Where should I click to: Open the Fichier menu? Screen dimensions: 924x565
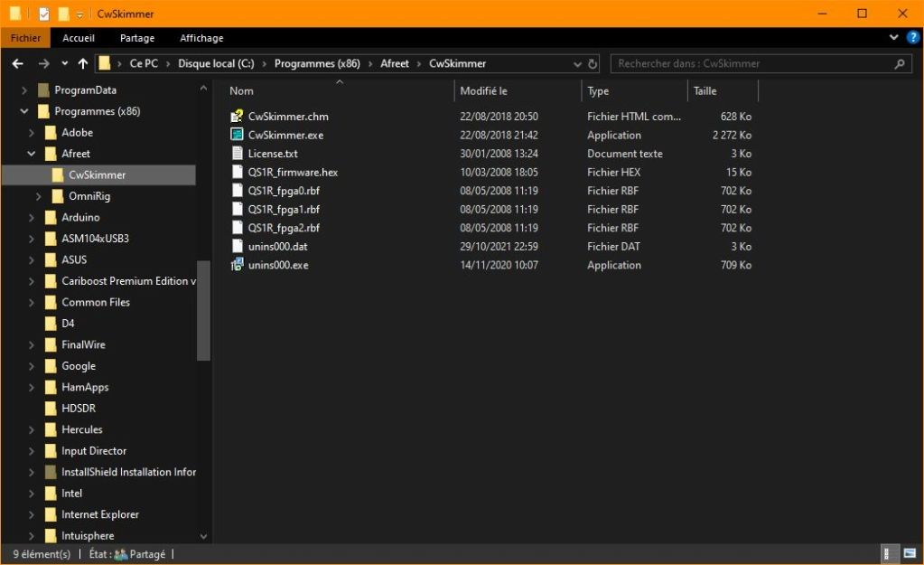[x=25, y=38]
